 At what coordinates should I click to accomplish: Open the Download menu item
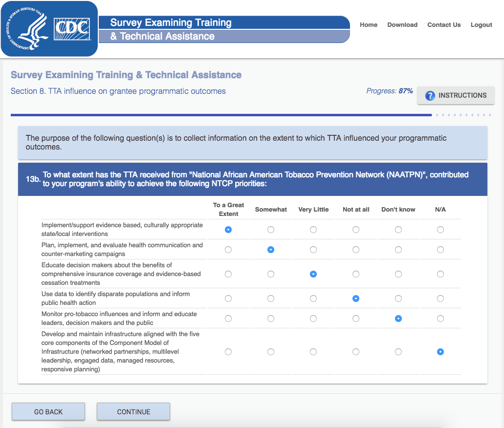click(x=402, y=25)
